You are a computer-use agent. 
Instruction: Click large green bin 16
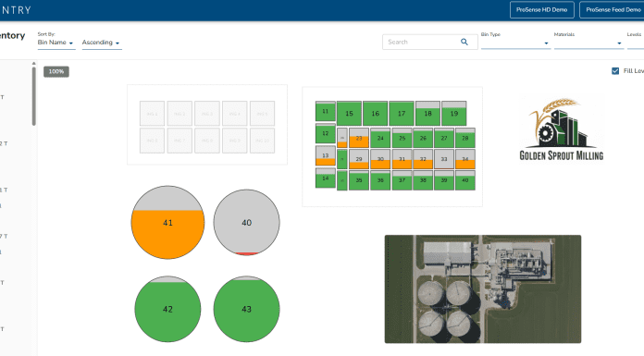[376, 114]
